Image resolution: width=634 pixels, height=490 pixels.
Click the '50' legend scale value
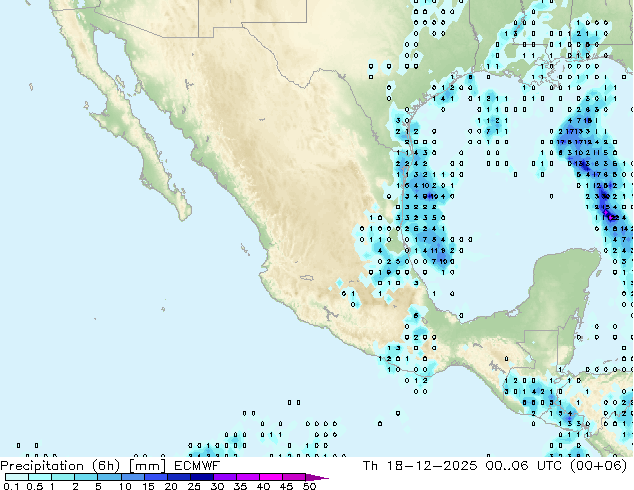point(309,486)
